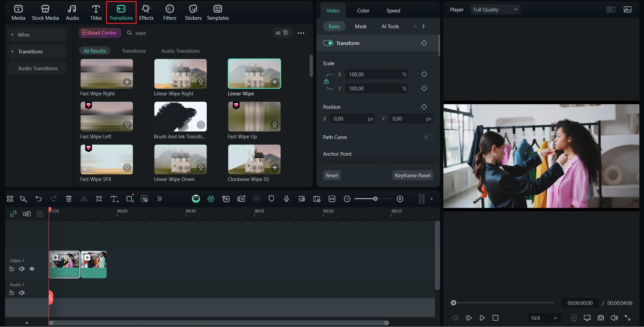Show only Transitions results
This screenshot has height=327, width=644.
pos(134,51)
